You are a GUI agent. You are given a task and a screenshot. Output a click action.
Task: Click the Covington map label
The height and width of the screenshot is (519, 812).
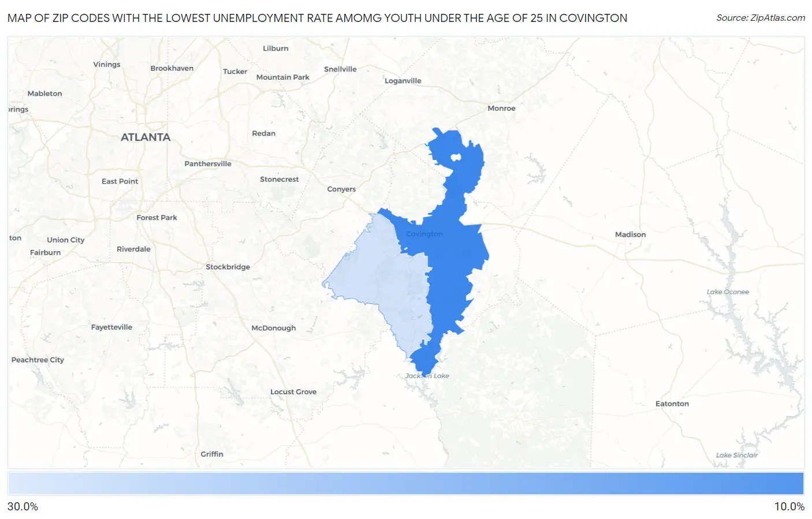[424, 234]
